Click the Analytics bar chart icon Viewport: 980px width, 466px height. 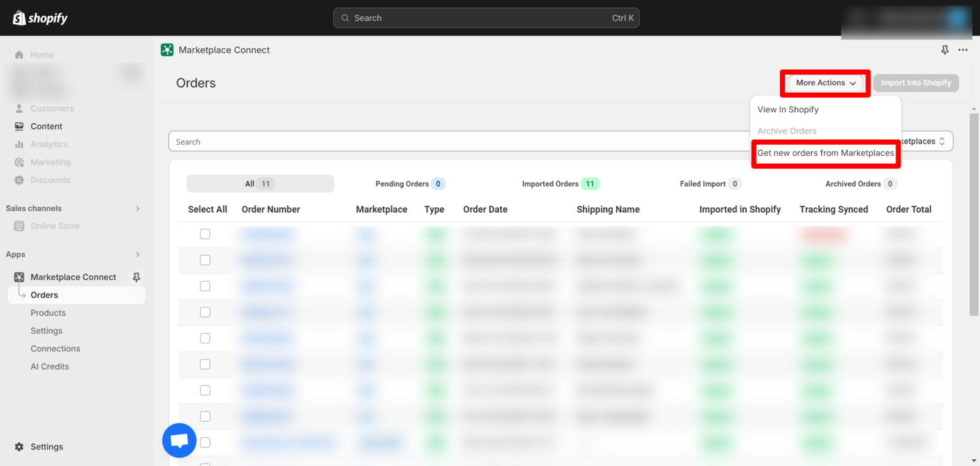point(19,144)
